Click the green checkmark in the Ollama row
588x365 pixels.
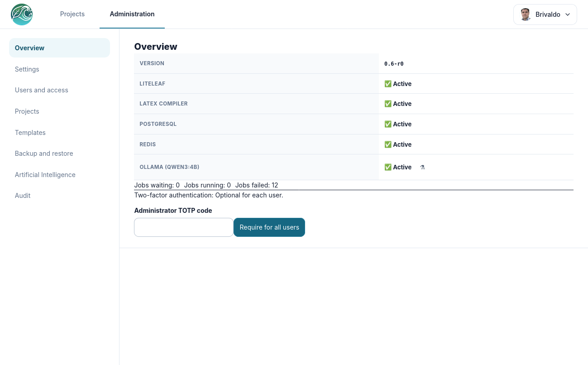pos(388,167)
